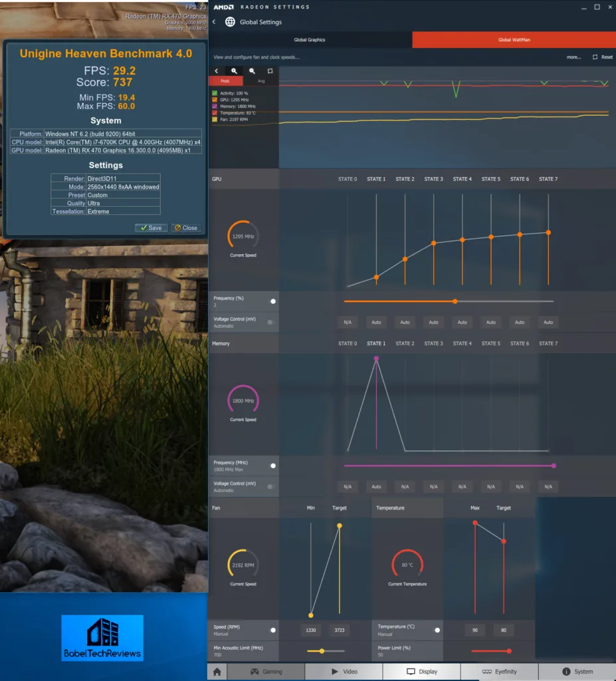This screenshot has width=616, height=681.
Task: Open the Eyefinity section
Action: click(x=499, y=672)
